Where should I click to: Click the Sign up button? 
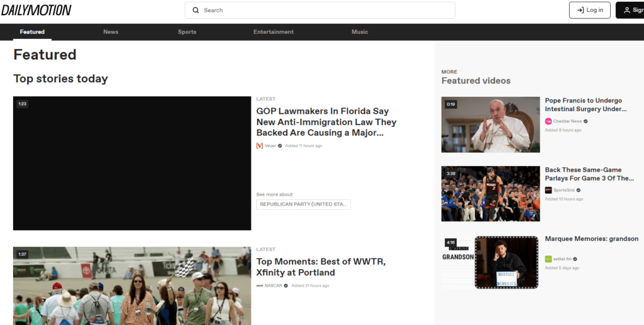pyautogui.click(x=630, y=10)
